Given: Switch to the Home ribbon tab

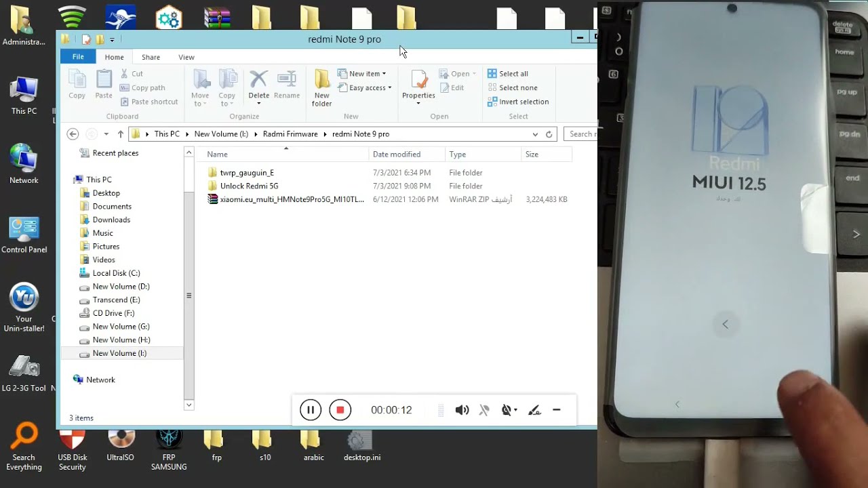Looking at the screenshot, I should (x=114, y=57).
